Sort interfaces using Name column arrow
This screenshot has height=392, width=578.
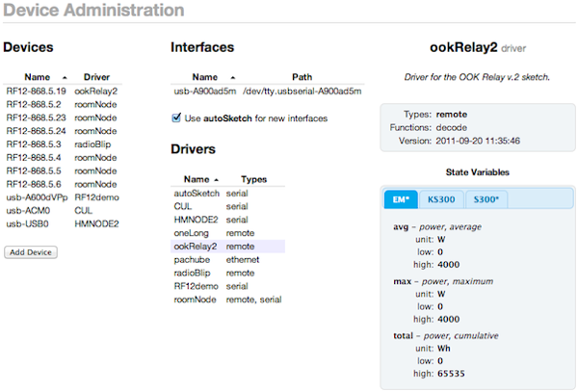pyautogui.click(x=233, y=77)
